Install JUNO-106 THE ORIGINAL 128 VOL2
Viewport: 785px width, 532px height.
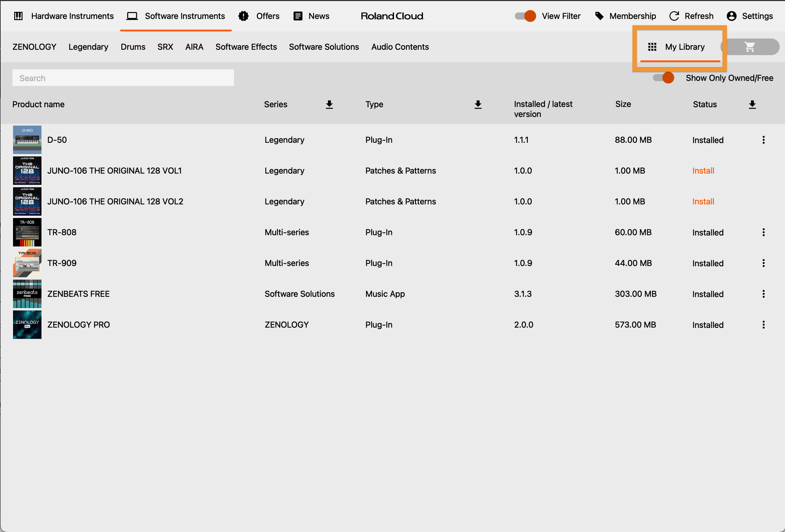pyautogui.click(x=703, y=201)
